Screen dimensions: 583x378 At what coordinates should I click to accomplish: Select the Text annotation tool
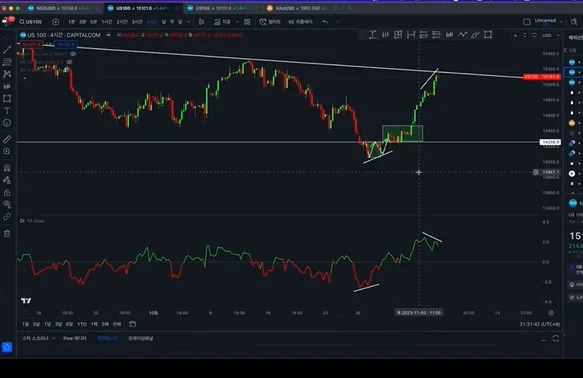[x=7, y=111]
